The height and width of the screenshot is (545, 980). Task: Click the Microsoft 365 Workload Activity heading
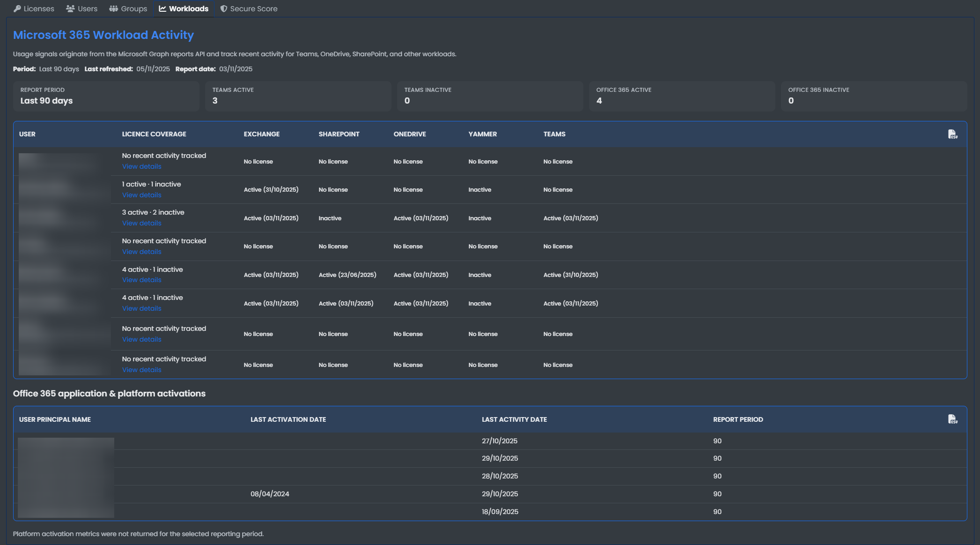pyautogui.click(x=103, y=35)
